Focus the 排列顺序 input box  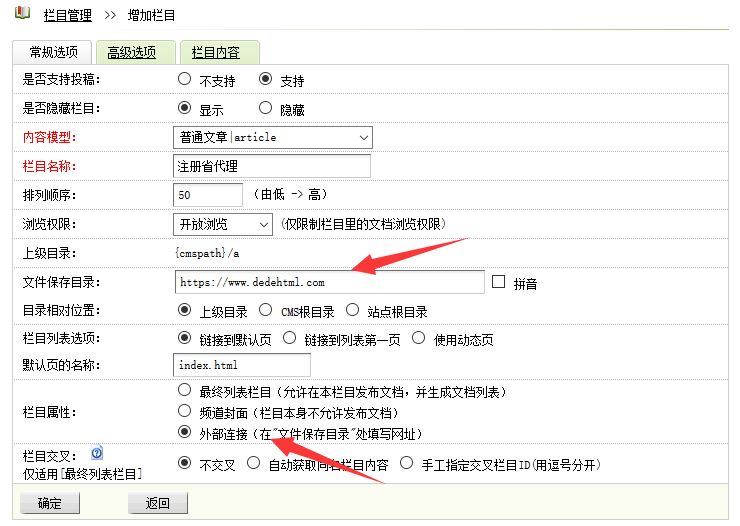208,194
